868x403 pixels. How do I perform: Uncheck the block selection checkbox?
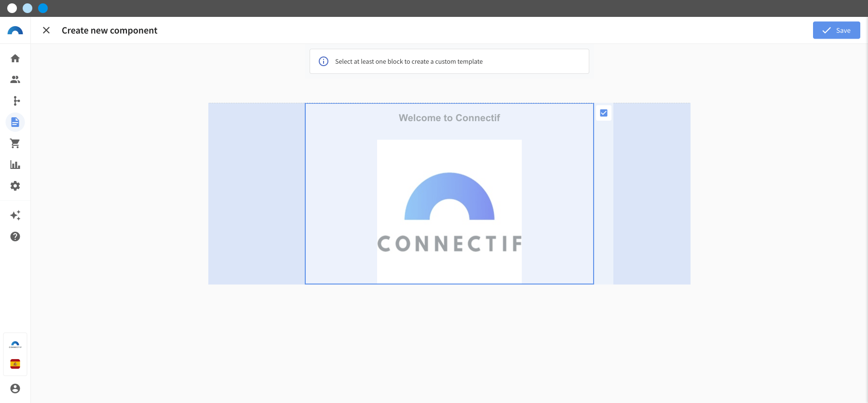click(604, 113)
